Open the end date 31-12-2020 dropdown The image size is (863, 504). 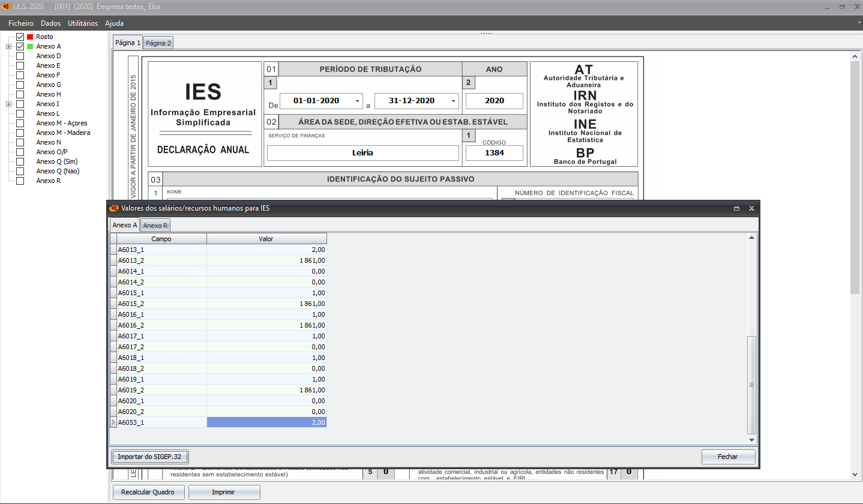coord(453,101)
